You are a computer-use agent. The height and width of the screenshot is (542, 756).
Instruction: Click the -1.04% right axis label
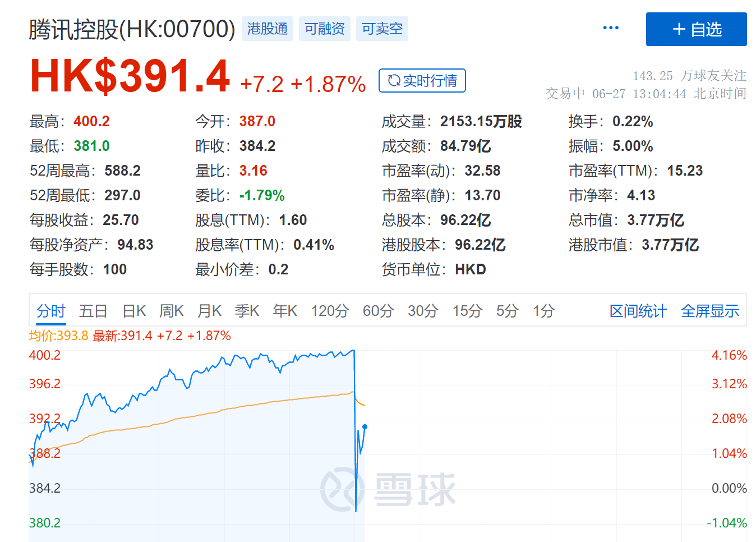coord(727,523)
